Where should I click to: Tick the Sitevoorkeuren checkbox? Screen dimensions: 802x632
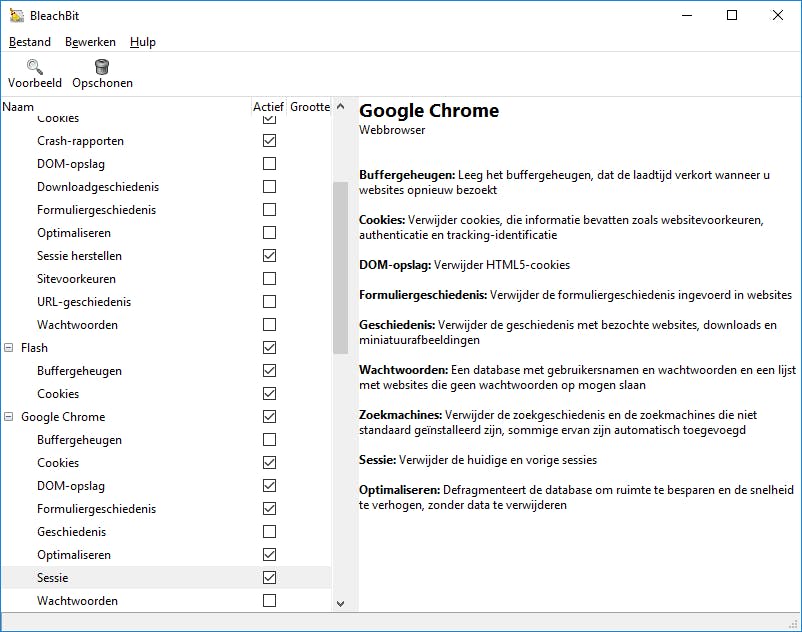[270, 279]
